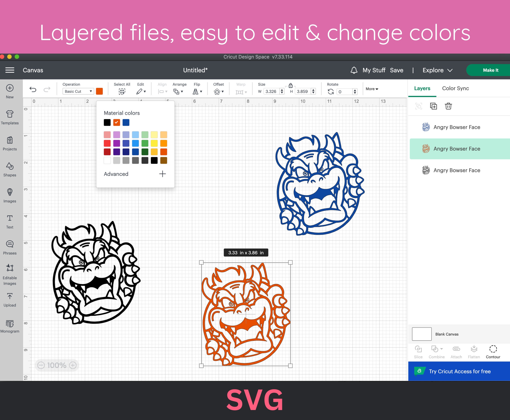Expand the More options dropdown
Viewport: 510px width, 420px height.
(x=372, y=89)
